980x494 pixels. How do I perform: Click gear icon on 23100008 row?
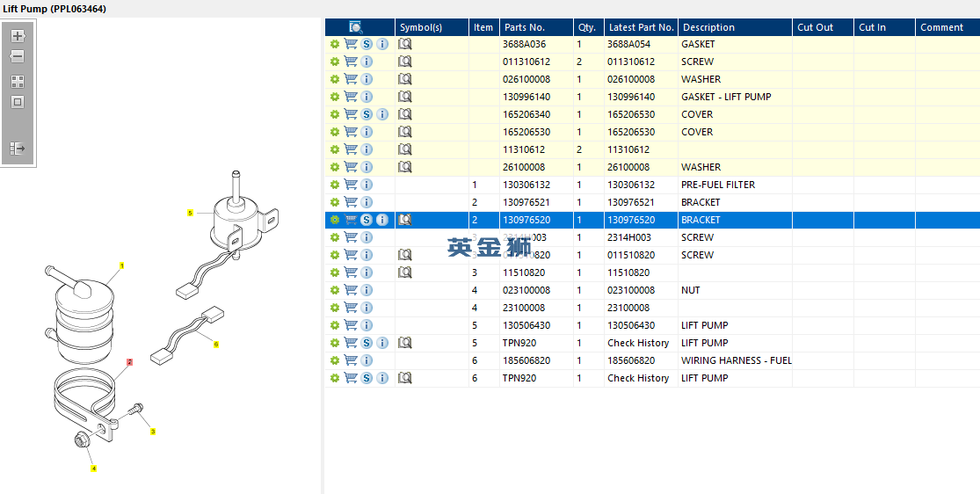pyautogui.click(x=334, y=307)
